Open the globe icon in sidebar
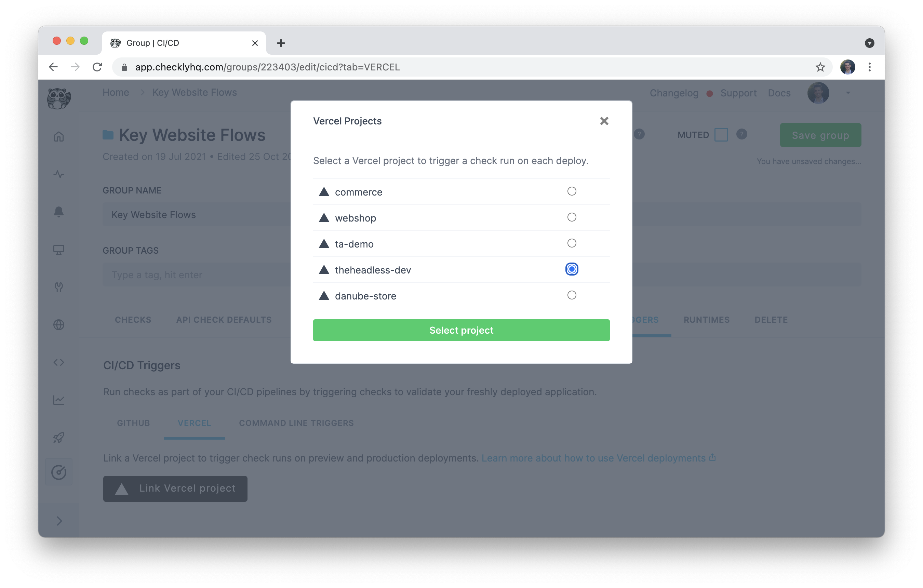Image resolution: width=923 pixels, height=588 pixels. click(59, 325)
